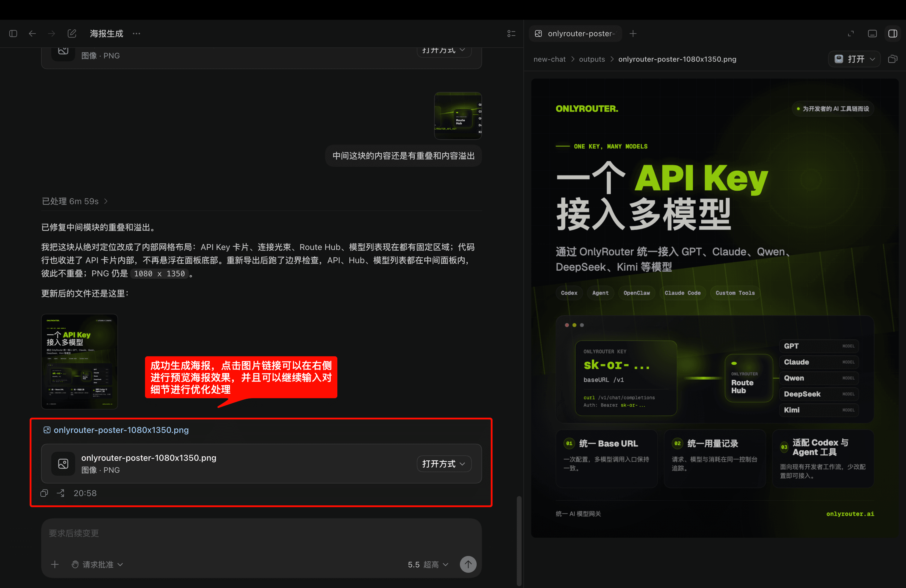Start a new chat with the compose icon
This screenshot has width=906, height=588.
[x=72, y=34]
